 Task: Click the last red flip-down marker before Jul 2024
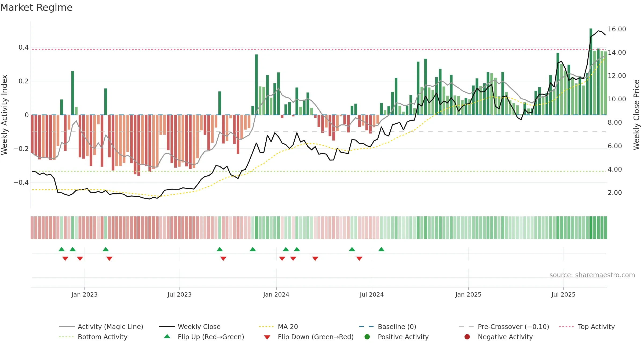click(359, 258)
